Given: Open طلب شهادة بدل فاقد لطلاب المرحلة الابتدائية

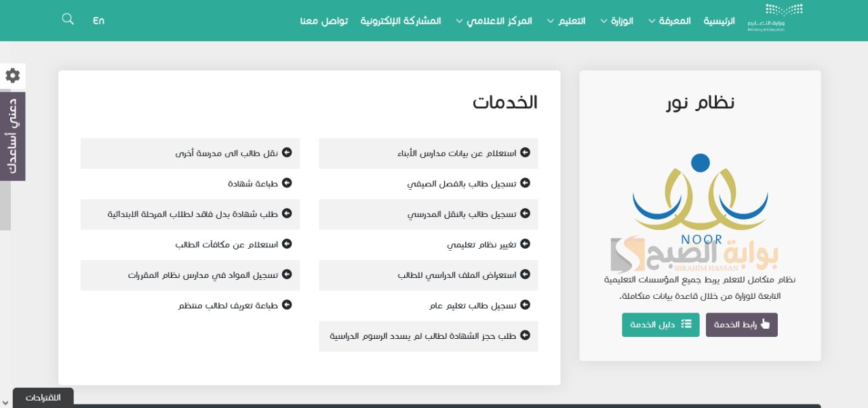Looking at the screenshot, I should pos(191,213).
